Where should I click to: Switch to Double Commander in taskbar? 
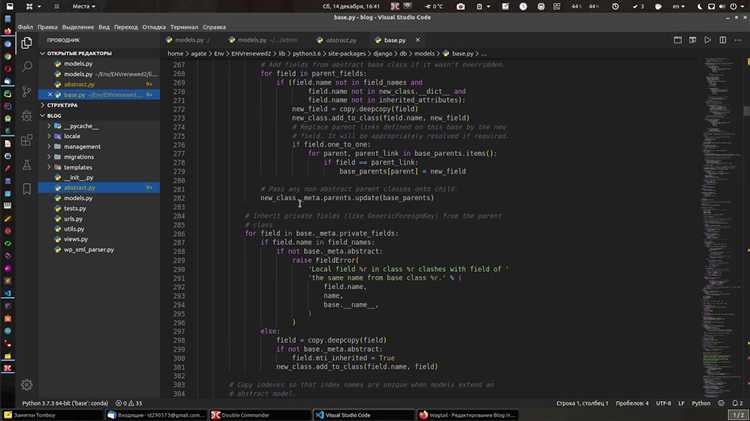point(261,415)
